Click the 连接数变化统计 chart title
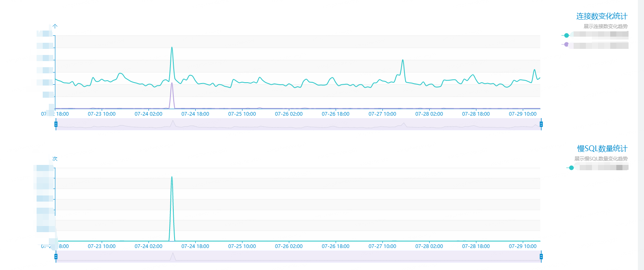644x270 pixels. (602, 16)
